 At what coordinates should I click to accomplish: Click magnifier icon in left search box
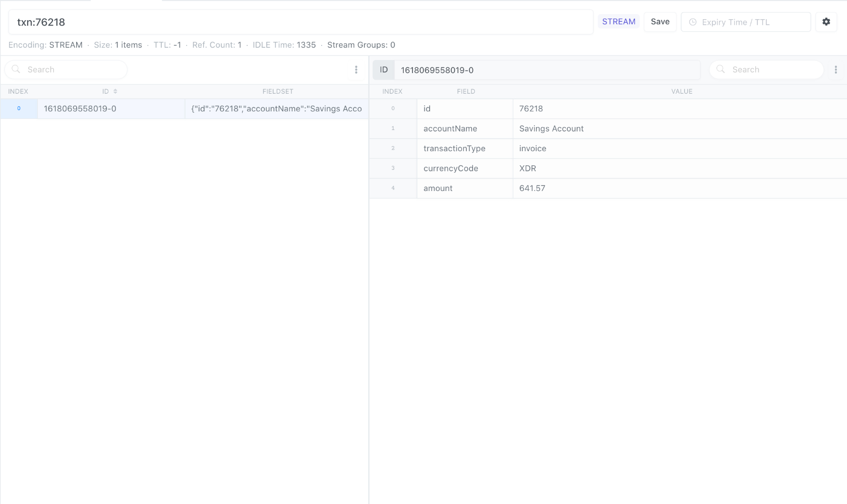pyautogui.click(x=16, y=70)
